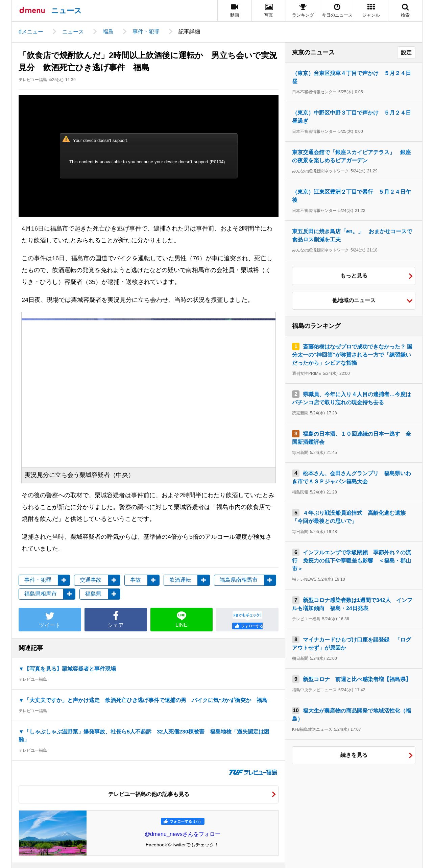This screenshot has width=434, height=868.
Task: Click テレビユー福島の他の記事も見る button
Action: (148, 794)
